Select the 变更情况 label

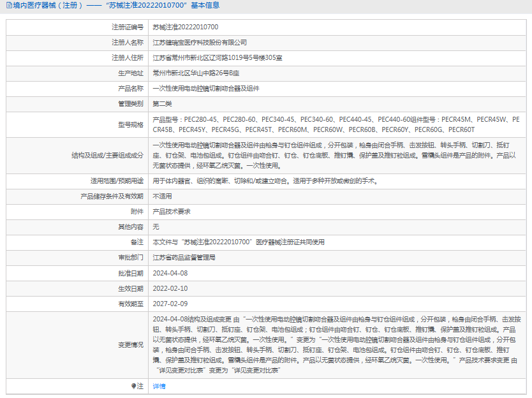(131, 344)
